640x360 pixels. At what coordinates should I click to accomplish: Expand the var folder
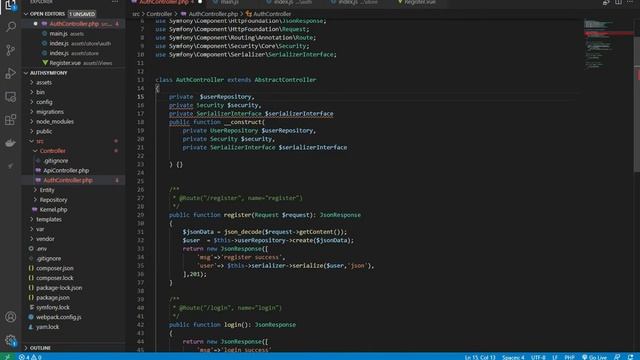click(74, 229)
